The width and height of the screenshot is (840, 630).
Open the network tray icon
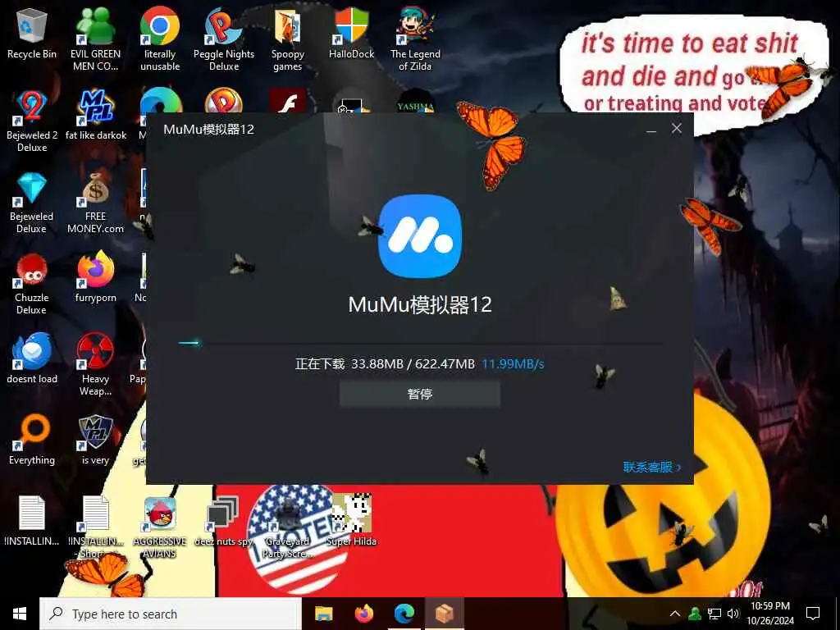pyautogui.click(x=714, y=614)
